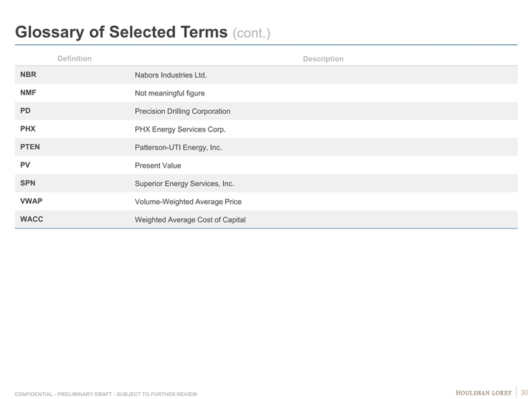Click the Present Value description
Screen dimensions: 532x399
[x=157, y=166]
